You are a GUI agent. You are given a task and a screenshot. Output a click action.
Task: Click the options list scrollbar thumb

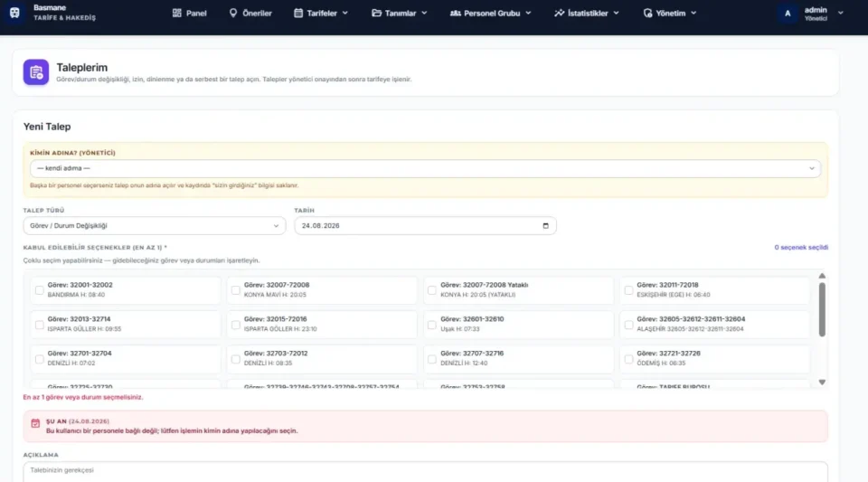822,310
